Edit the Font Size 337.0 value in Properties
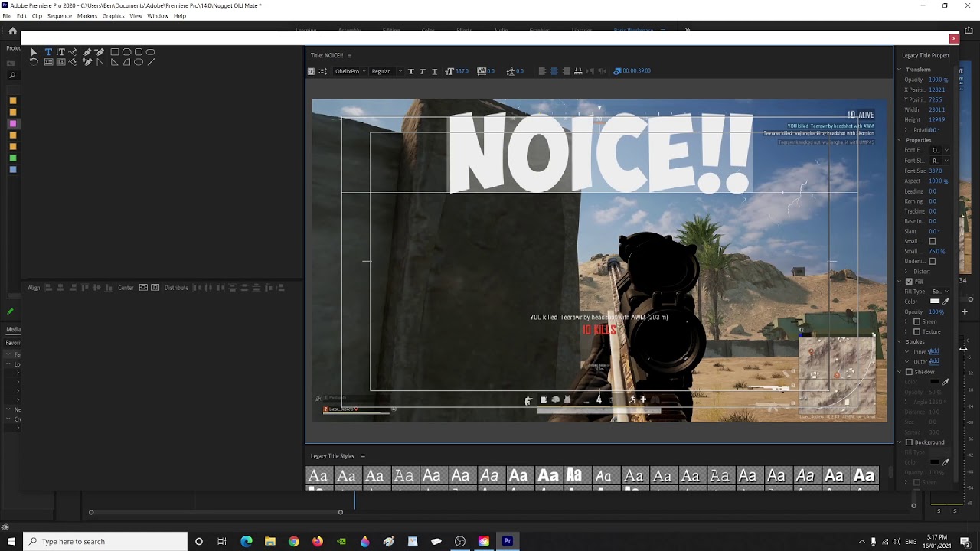 935,171
